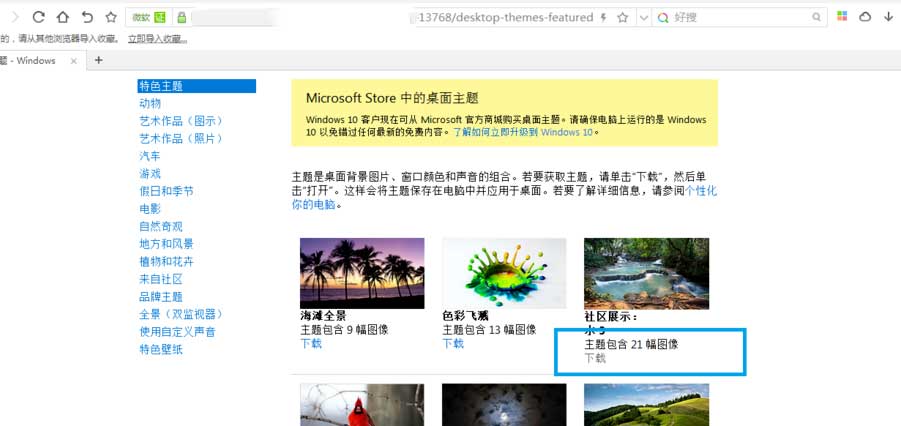Open the 色彩飞溅 paint splash thumbnail
Image resolution: width=901 pixels, height=426 pixels.
[x=504, y=273]
